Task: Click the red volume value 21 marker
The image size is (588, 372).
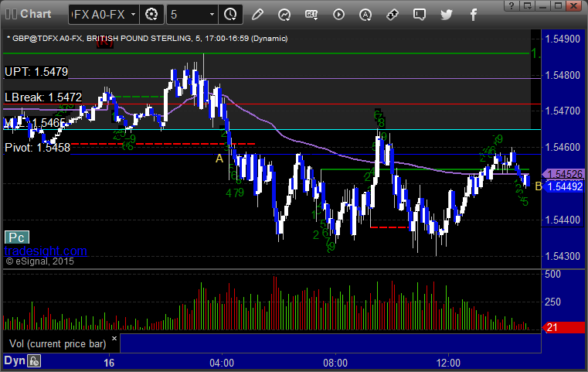Action: 563,327
